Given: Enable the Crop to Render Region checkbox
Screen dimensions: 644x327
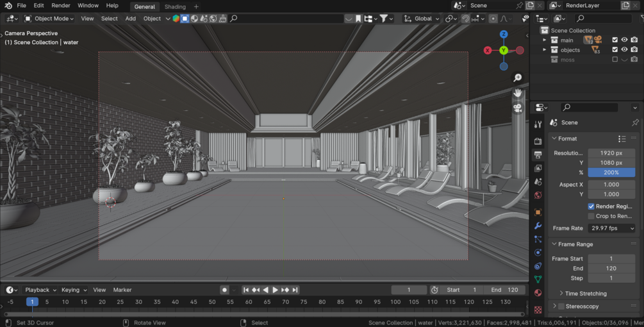Looking at the screenshot, I should (591, 216).
